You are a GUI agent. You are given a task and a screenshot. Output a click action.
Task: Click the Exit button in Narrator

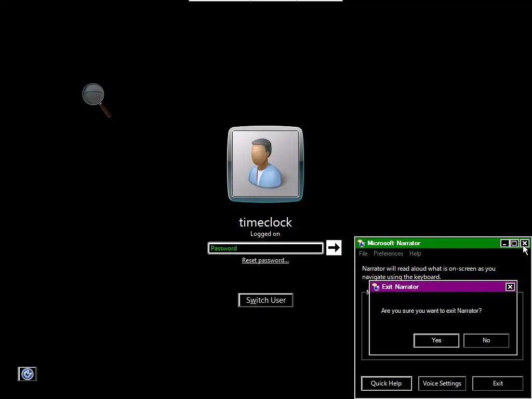tap(498, 383)
